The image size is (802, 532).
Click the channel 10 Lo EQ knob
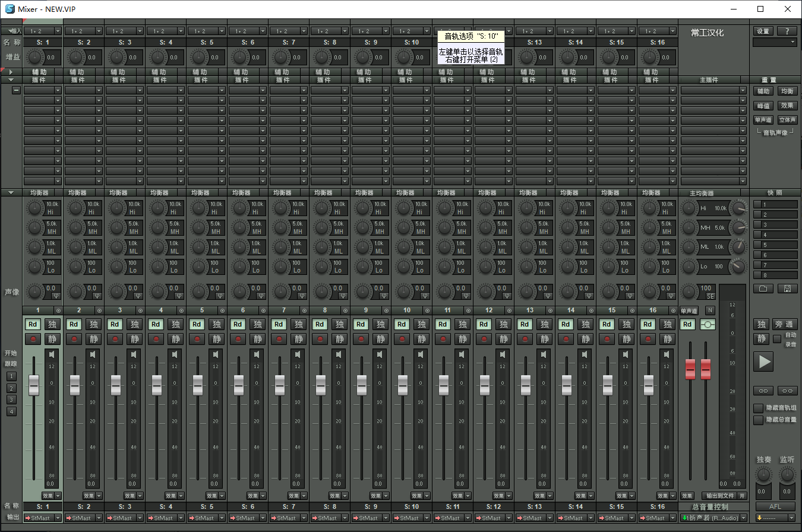click(x=403, y=267)
